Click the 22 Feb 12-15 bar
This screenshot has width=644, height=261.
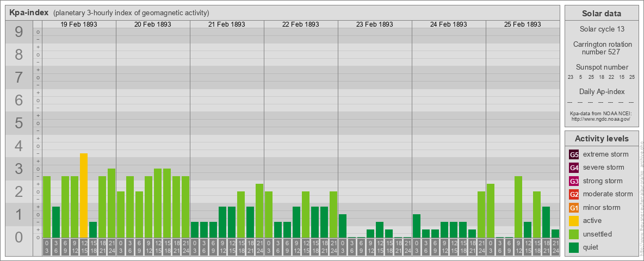point(306,215)
